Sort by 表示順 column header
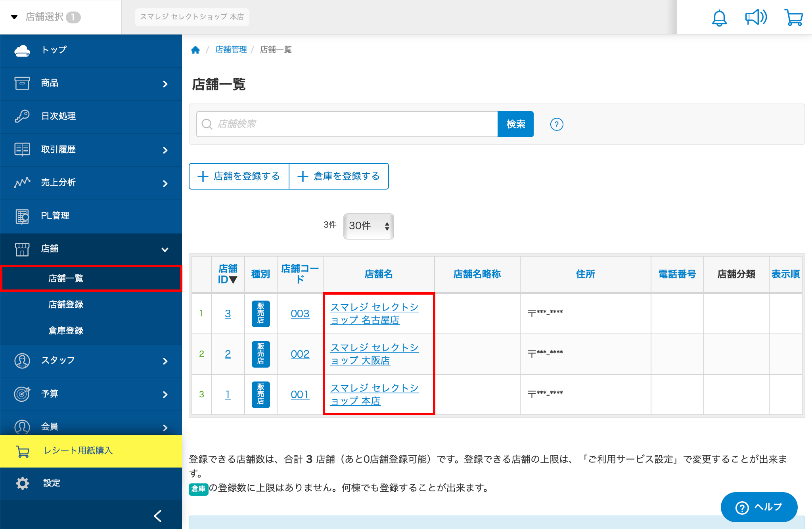This screenshot has width=812, height=529. point(785,274)
